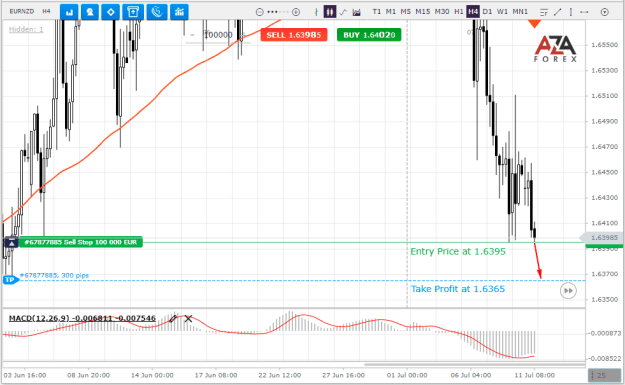Adjust the zoom level dots slider
The width and height of the screenshot is (625, 385).
[278, 12]
